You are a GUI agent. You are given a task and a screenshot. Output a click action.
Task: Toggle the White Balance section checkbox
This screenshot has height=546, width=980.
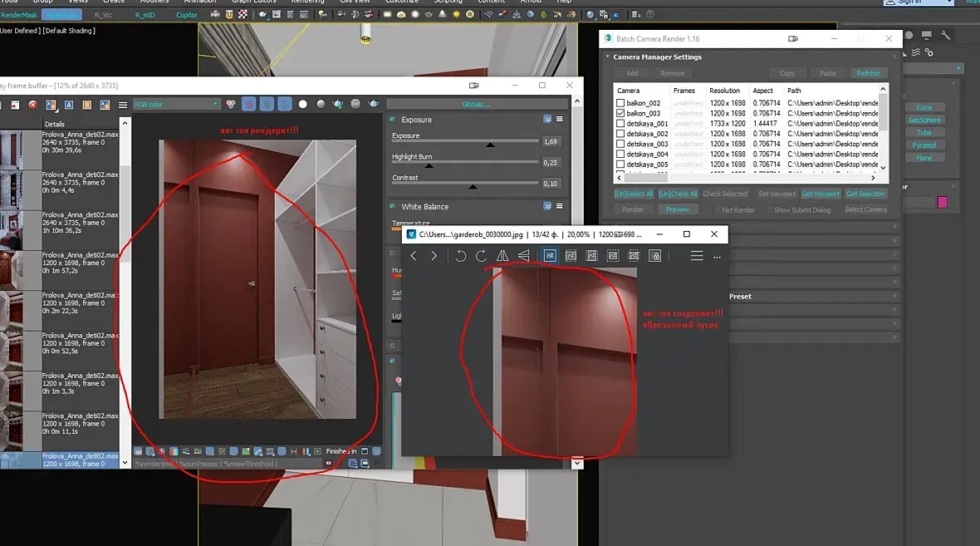(393, 206)
